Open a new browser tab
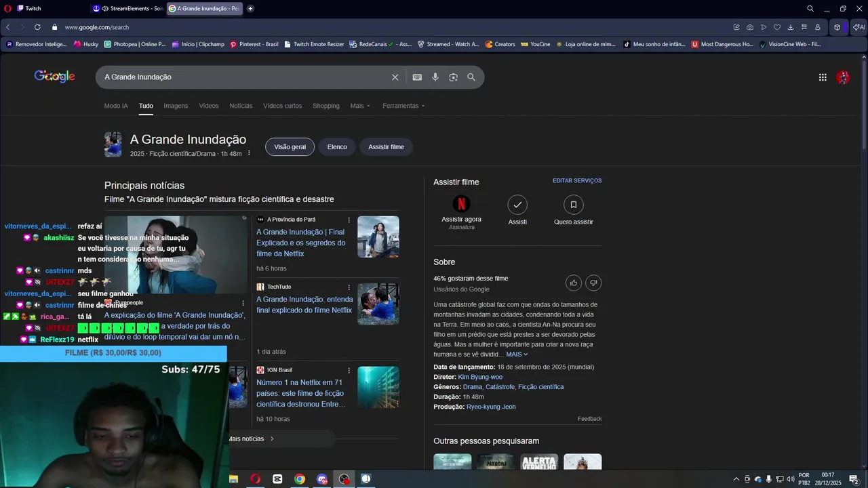Viewport: 868px width, 488px height. (250, 9)
